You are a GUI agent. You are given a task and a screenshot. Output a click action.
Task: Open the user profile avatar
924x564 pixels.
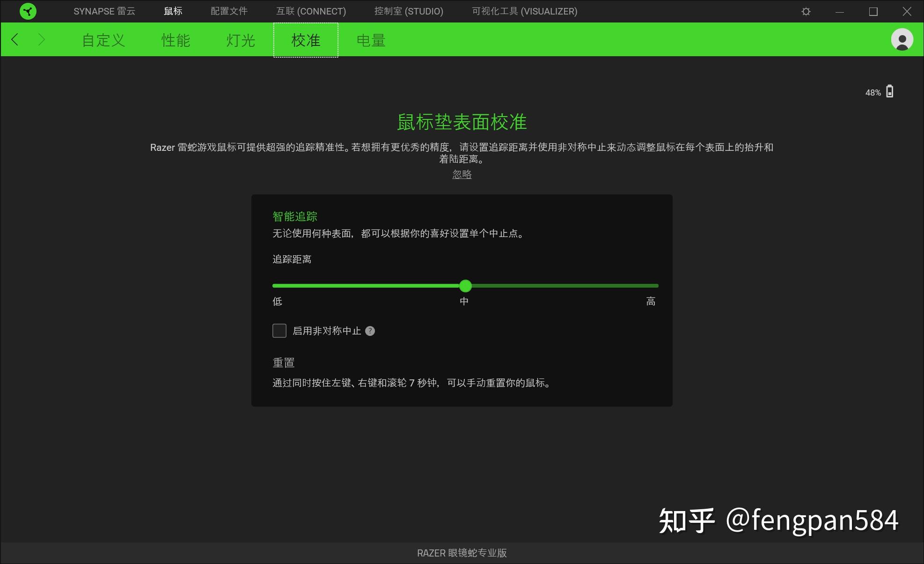[x=902, y=39]
